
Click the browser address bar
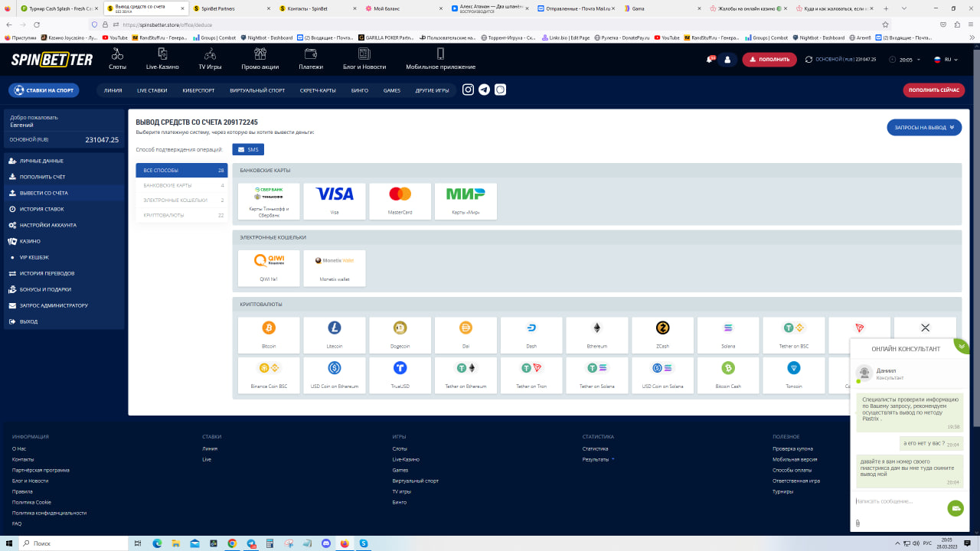[x=490, y=24]
